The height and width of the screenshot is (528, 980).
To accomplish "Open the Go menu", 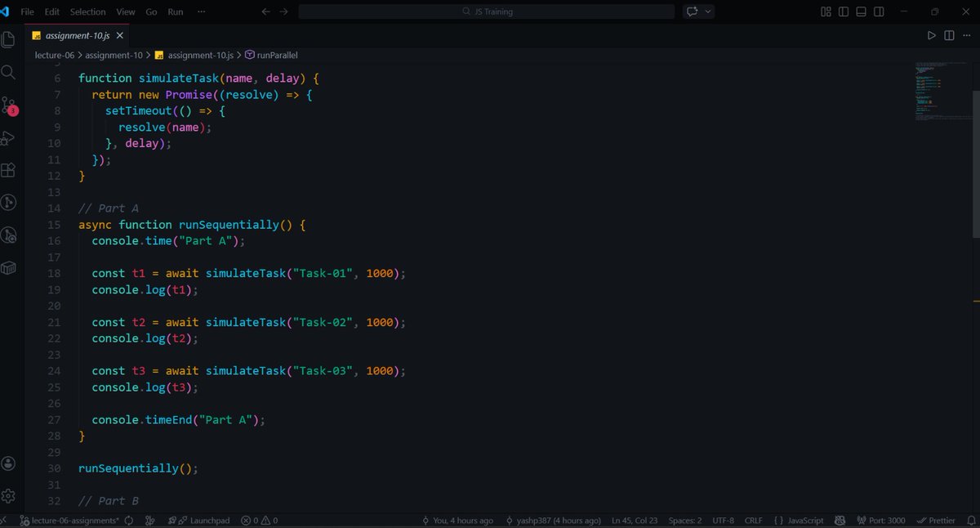I will 151,11.
